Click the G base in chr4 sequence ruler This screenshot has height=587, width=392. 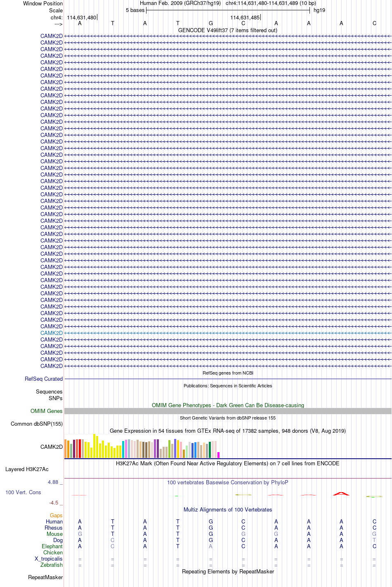[211, 23]
